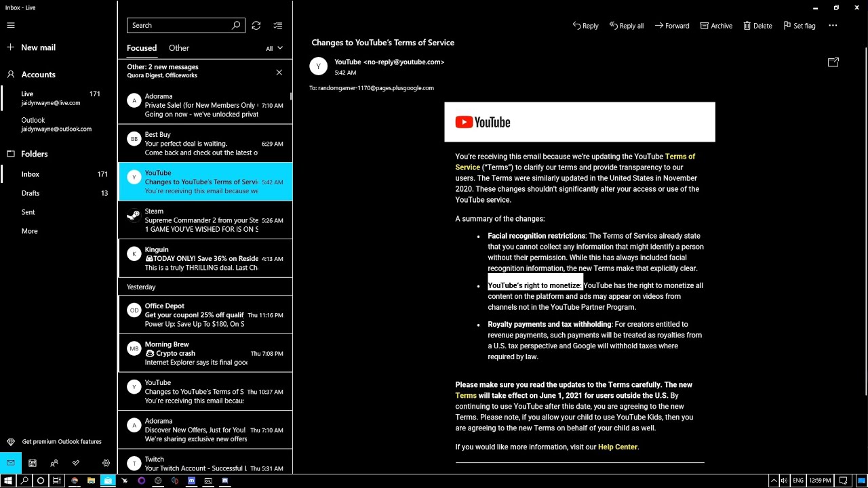Click the Morning Brew MB avatar
This screenshot has width=868, height=488.
click(134, 348)
